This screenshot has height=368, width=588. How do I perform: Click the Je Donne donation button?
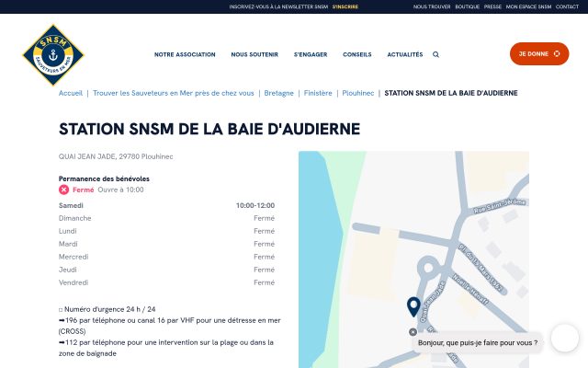point(539,53)
